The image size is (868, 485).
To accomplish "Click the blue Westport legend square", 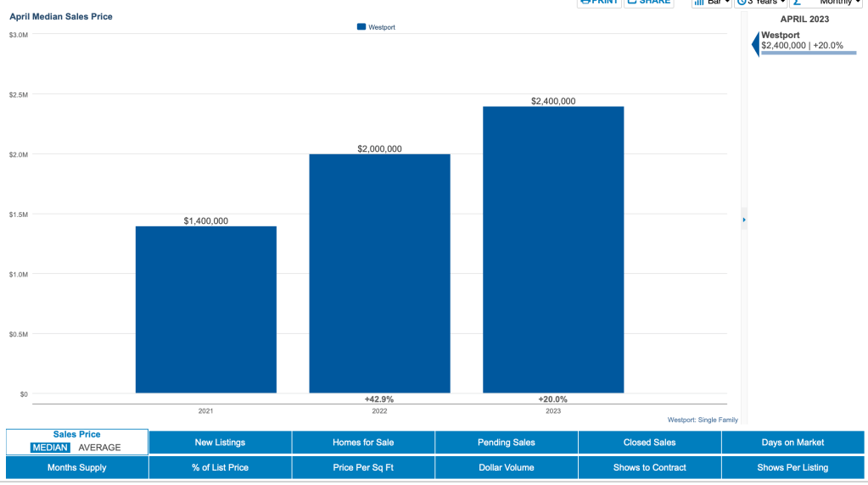I will pyautogui.click(x=361, y=27).
